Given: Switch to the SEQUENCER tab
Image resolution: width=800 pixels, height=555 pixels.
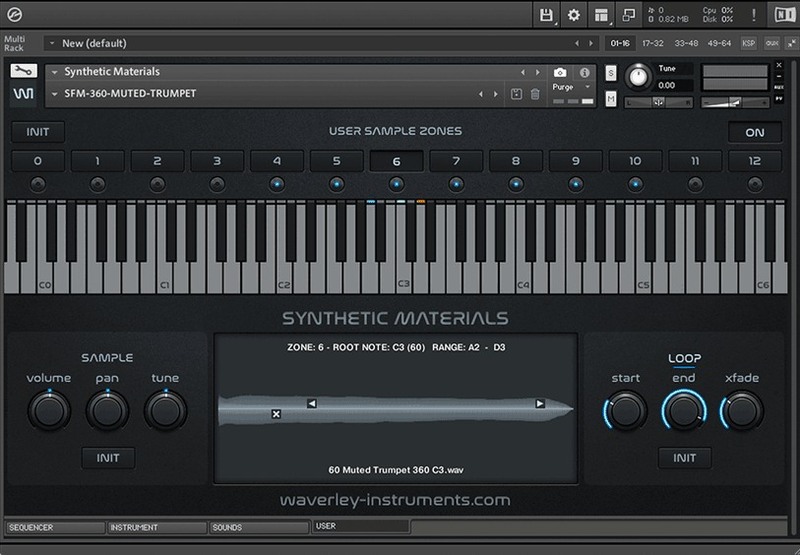Looking at the screenshot, I should (53, 527).
